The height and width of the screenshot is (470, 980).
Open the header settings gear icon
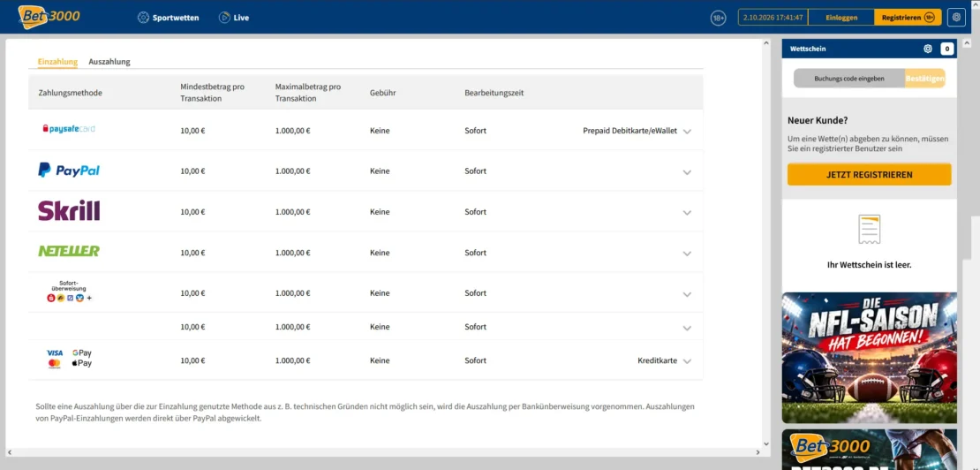[x=956, y=18]
